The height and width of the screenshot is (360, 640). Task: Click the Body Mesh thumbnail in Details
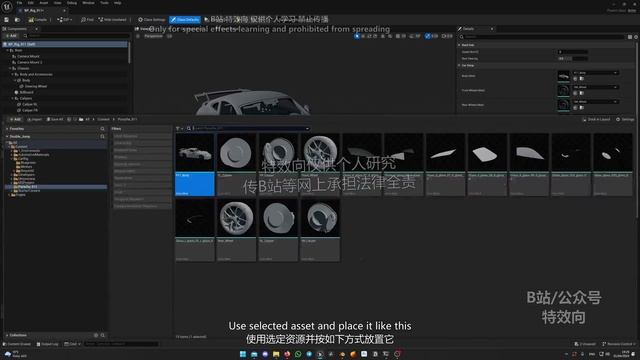coord(563,76)
